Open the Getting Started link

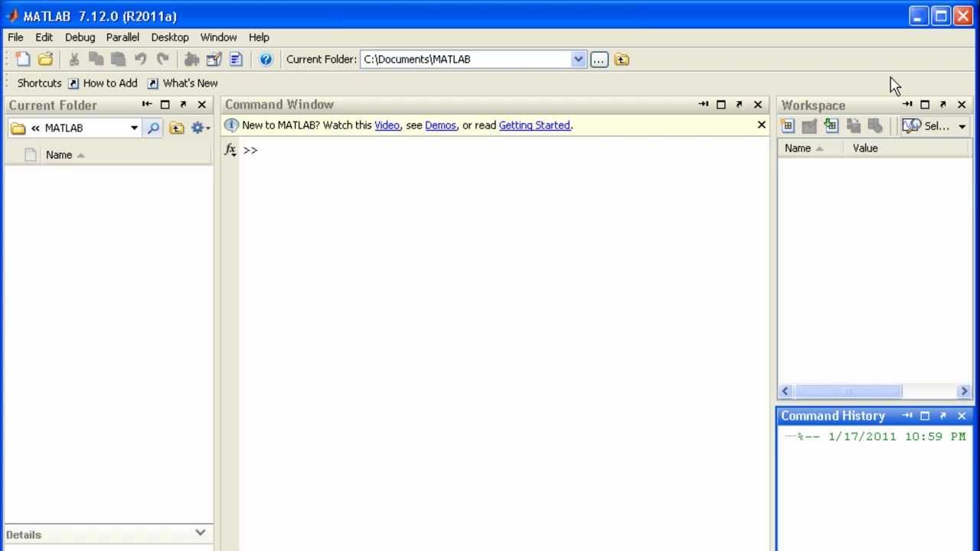(534, 125)
